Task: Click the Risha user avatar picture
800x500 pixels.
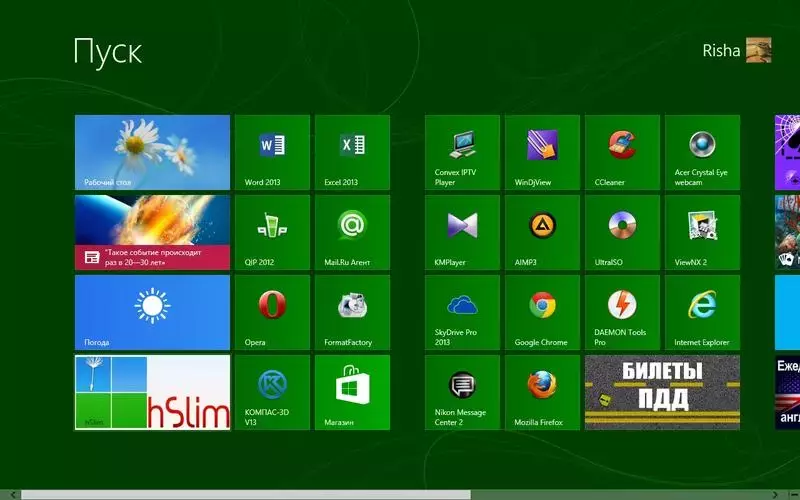Action: (x=759, y=50)
